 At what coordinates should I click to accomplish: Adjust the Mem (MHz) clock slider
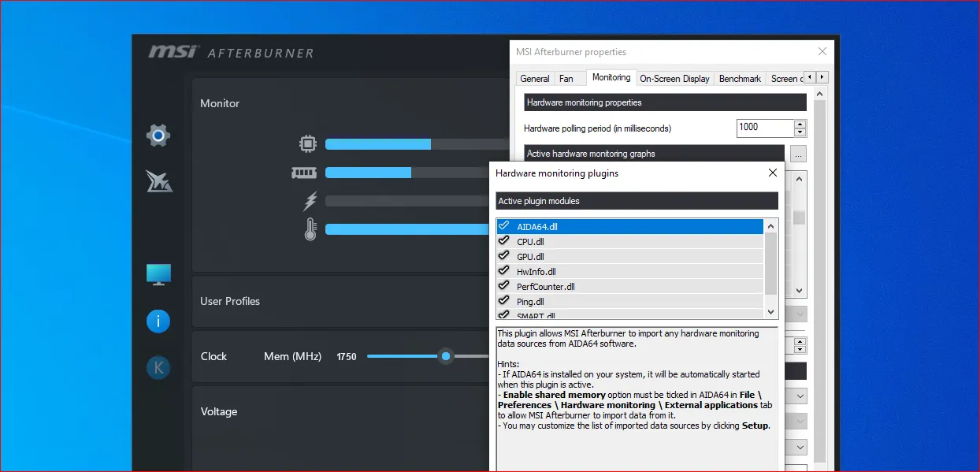point(445,356)
